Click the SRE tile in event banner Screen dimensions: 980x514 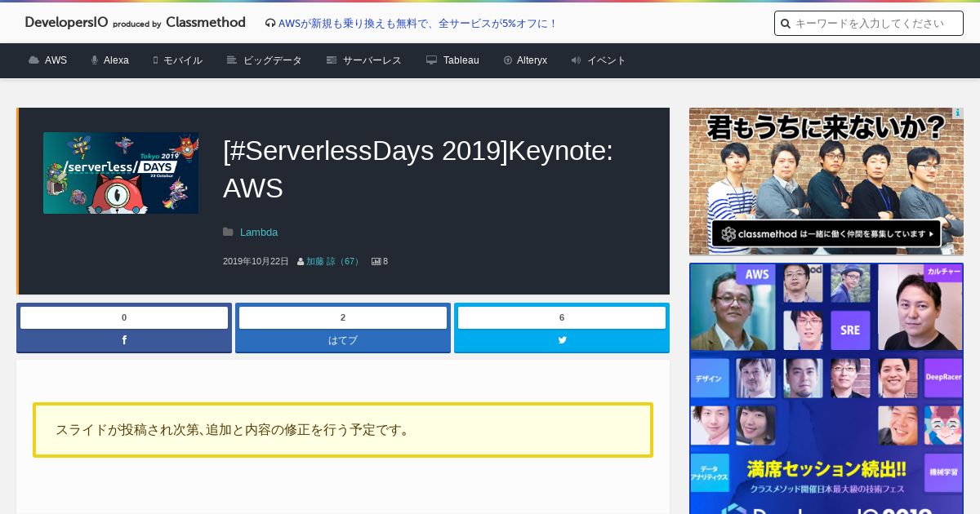pyautogui.click(x=849, y=330)
